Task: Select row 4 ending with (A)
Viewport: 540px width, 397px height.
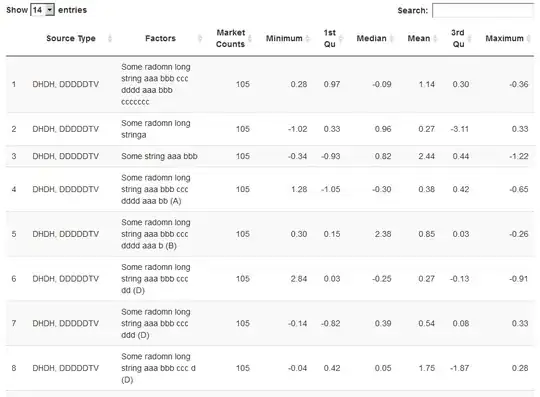Action: pyautogui.click(x=270, y=189)
